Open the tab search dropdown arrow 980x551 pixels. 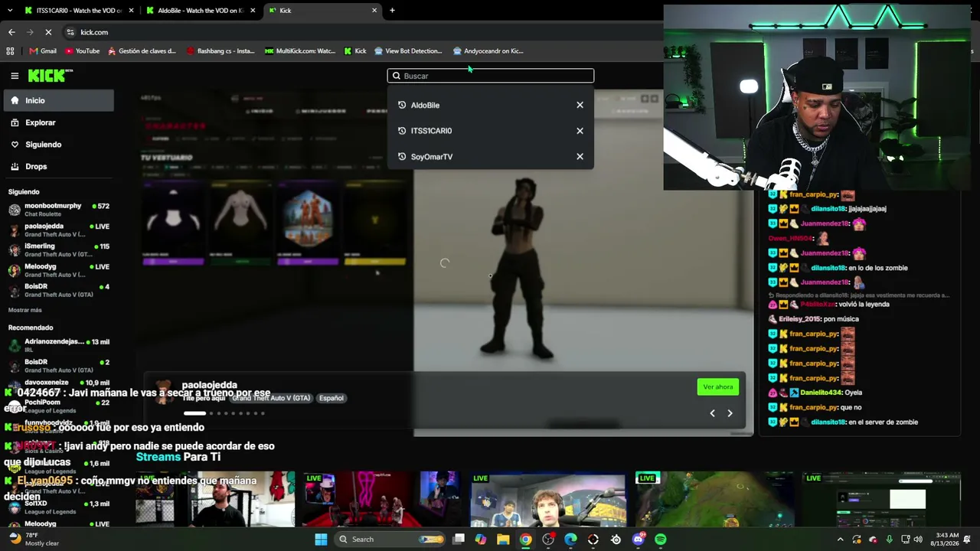point(10,11)
